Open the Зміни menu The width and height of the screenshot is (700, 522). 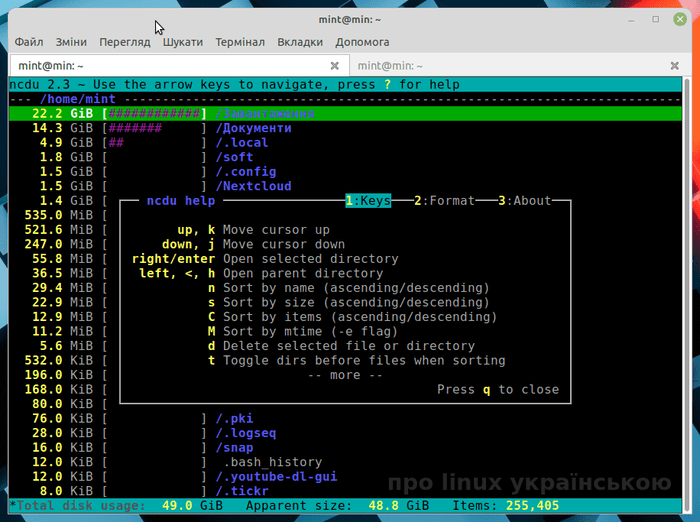71,42
